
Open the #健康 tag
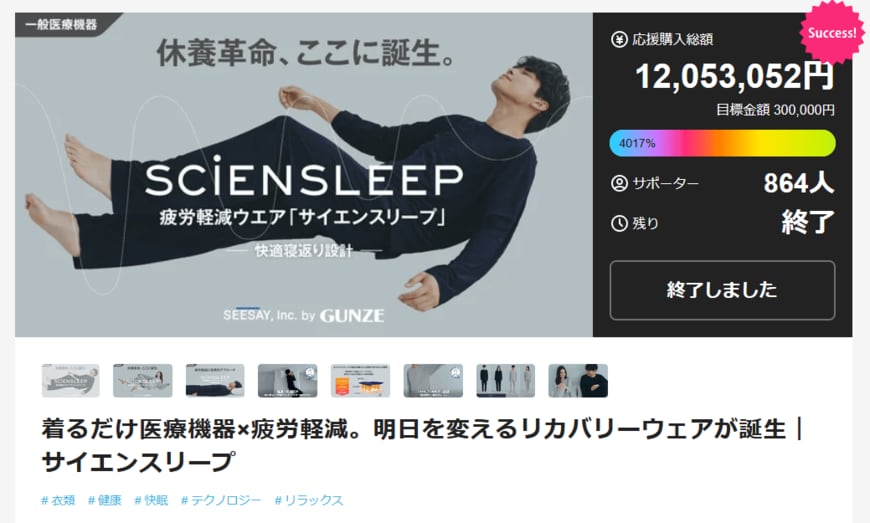click(105, 500)
